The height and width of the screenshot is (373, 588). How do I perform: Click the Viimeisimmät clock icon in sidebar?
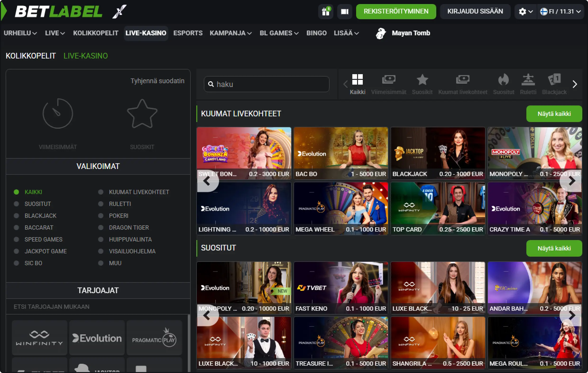(x=58, y=113)
